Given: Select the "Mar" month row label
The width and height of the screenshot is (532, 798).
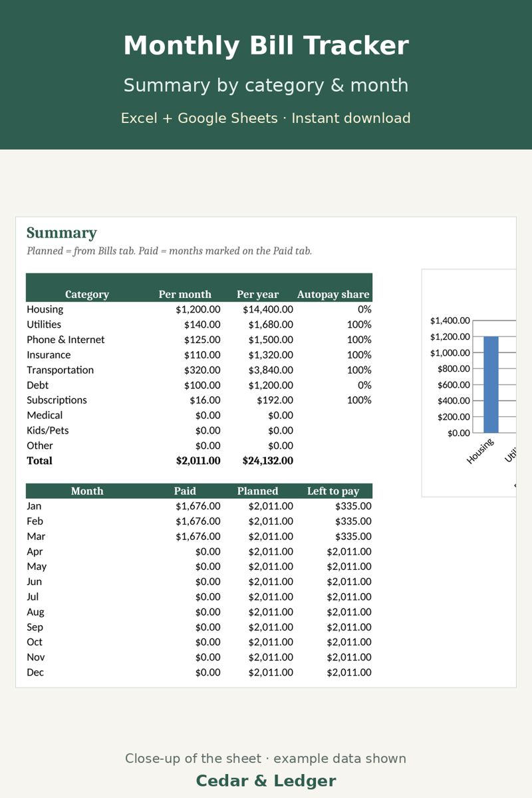Looking at the screenshot, I should click(x=36, y=536).
